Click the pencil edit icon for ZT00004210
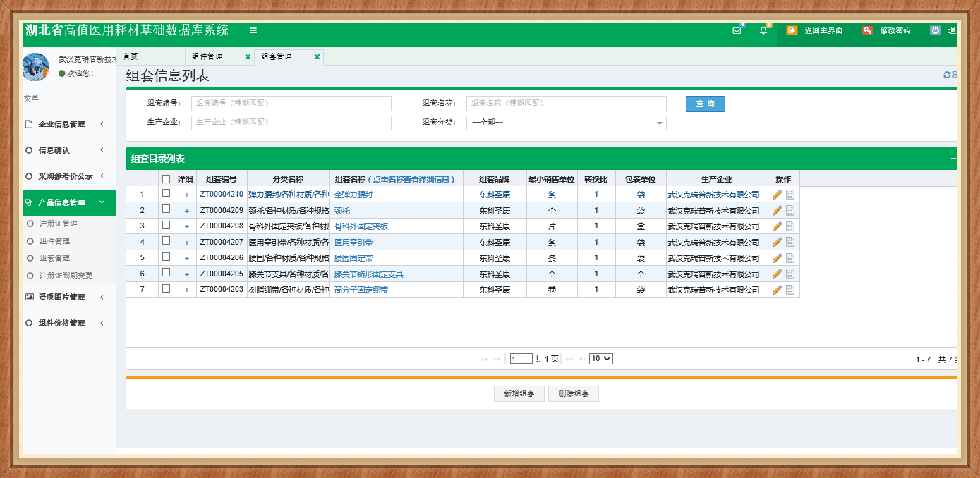 coord(777,195)
